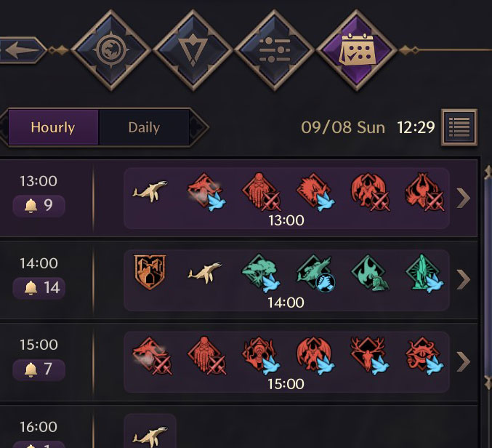Switch to the Daily tab

click(x=144, y=127)
